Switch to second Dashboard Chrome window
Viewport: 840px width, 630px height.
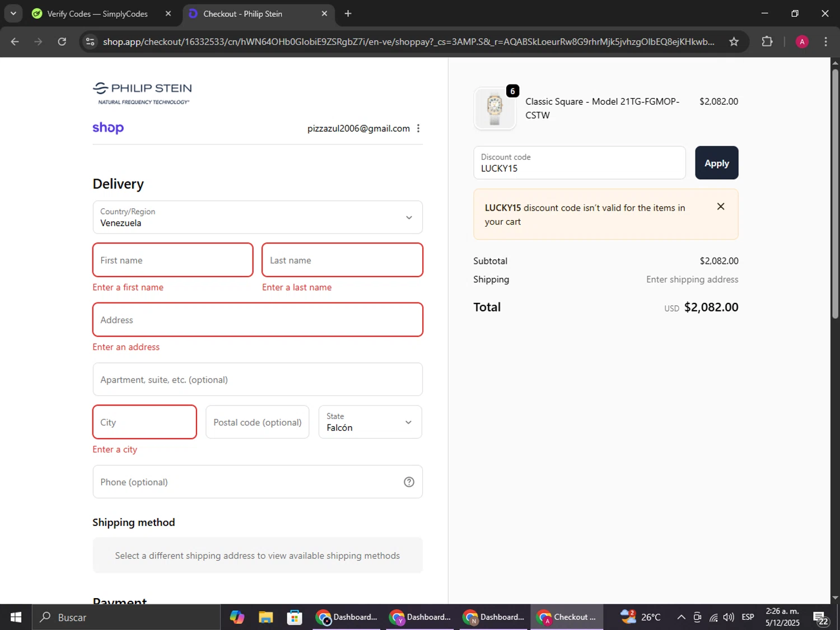click(x=420, y=617)
